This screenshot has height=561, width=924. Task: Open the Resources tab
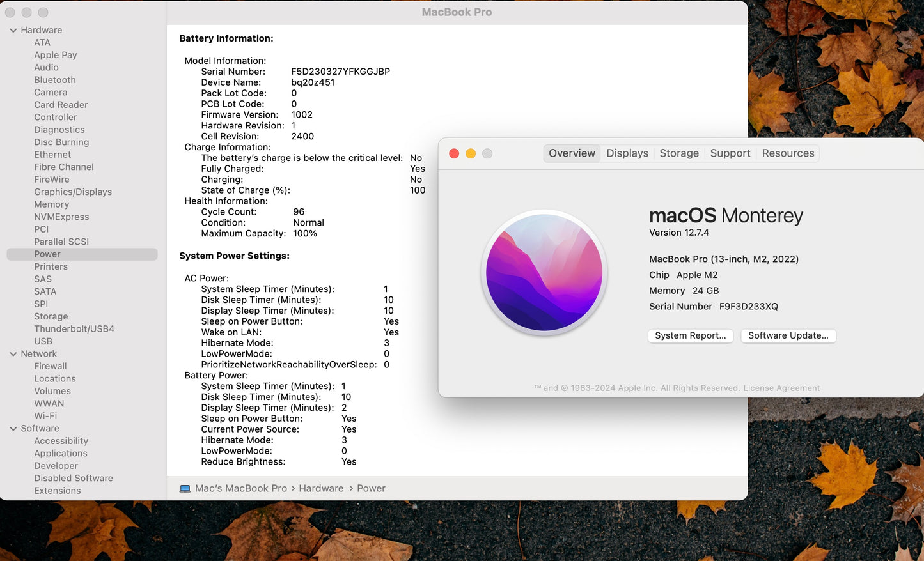[x=788, y=153]
